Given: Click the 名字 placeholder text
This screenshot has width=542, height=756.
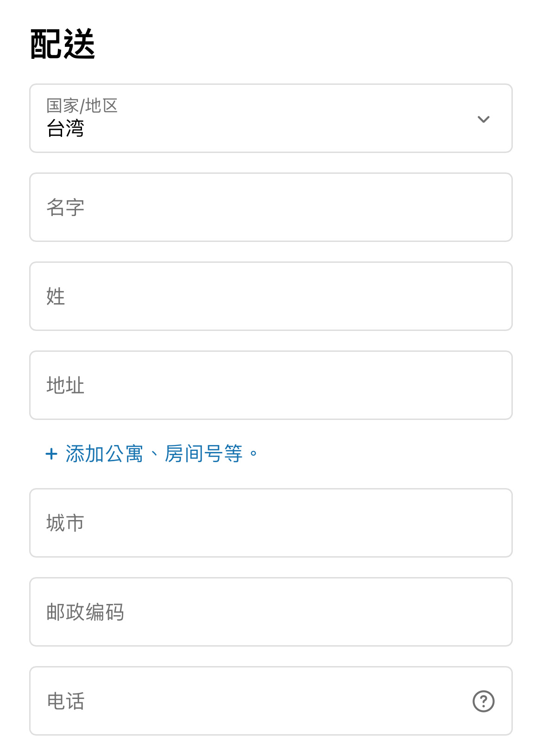Looking at the screenshot, I should coord(65,207).
